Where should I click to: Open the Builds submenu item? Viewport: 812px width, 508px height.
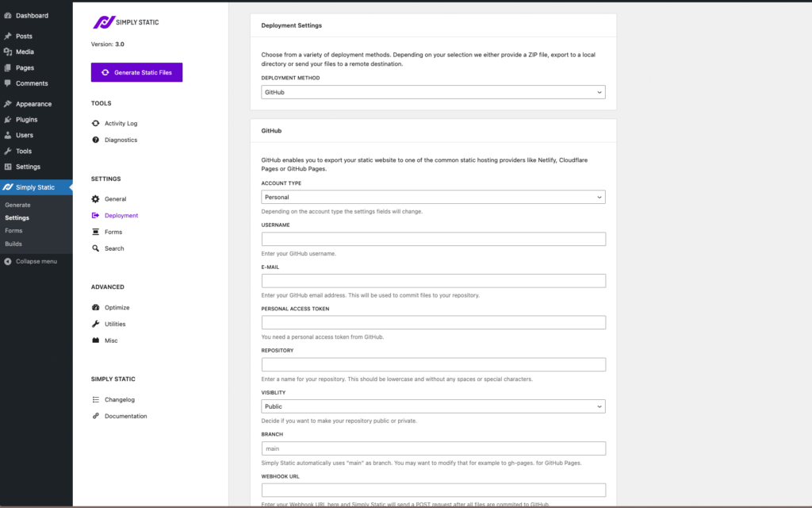[x=13, y=244]
